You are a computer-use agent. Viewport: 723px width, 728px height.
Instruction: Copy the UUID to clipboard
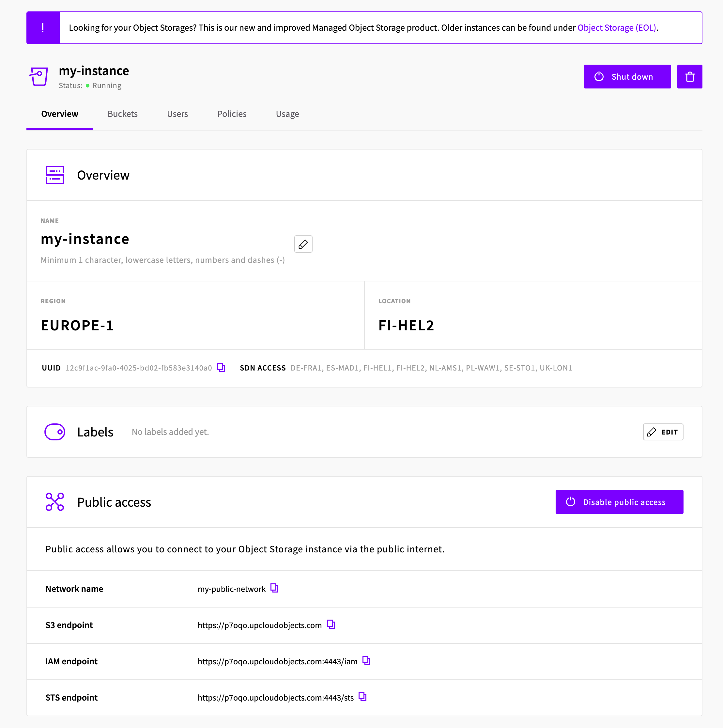(222, 368)
